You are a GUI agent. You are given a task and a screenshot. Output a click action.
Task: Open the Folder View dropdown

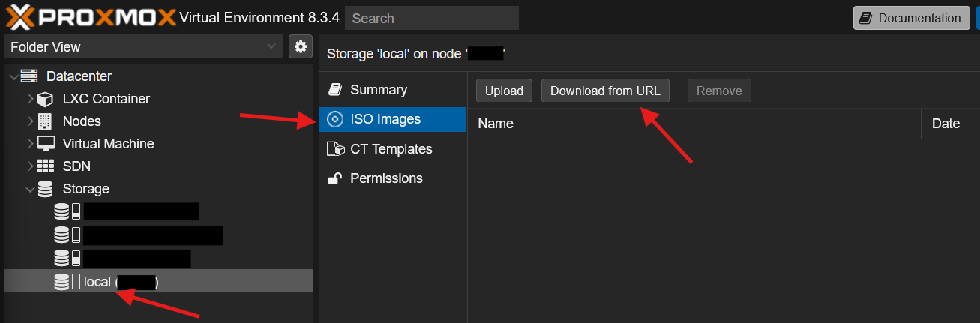tap(143, 46)
